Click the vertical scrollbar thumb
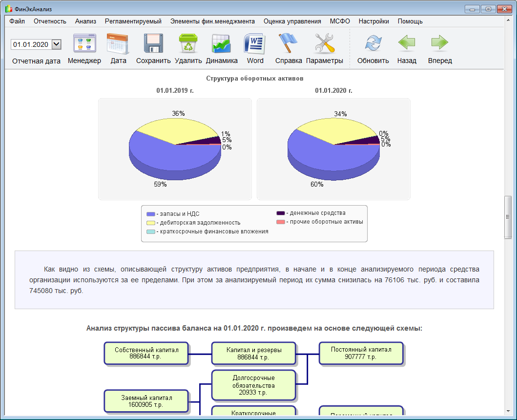The height and width of the screenshot is (420, 517). pyautogui.click(x=508, y=217)
